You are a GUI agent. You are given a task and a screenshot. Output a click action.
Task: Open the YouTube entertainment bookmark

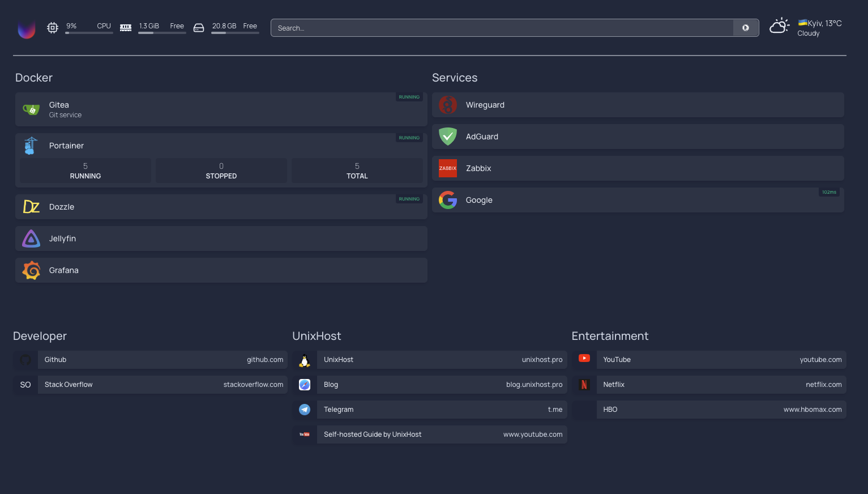[721, 360]
